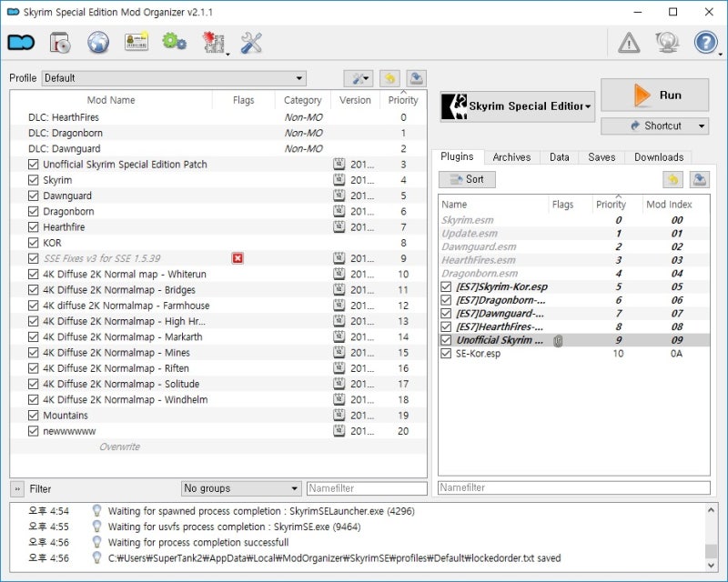Click the Update globe icon
This screenshot has width=728, height=582.
(x=667, y=43)
